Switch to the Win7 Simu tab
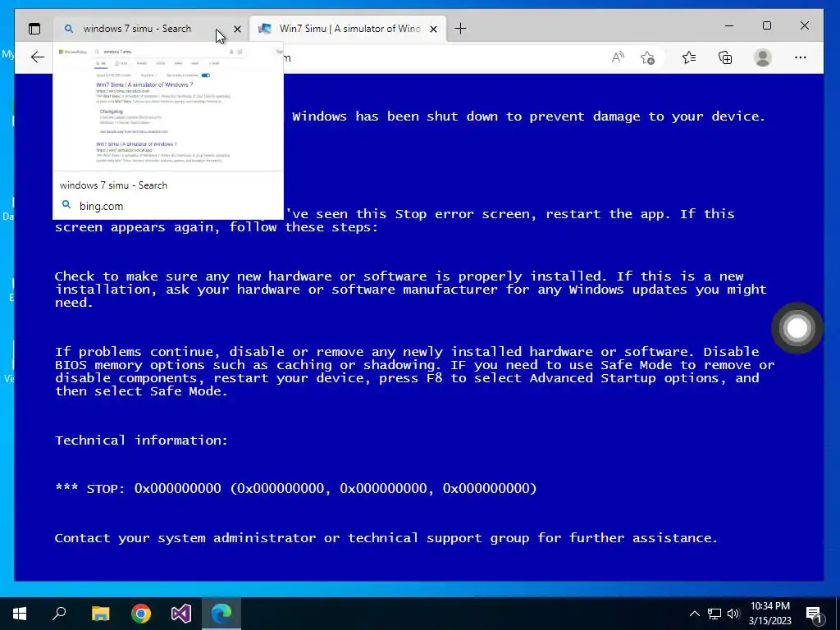The image size is (840, 630). tap(348, 29)
